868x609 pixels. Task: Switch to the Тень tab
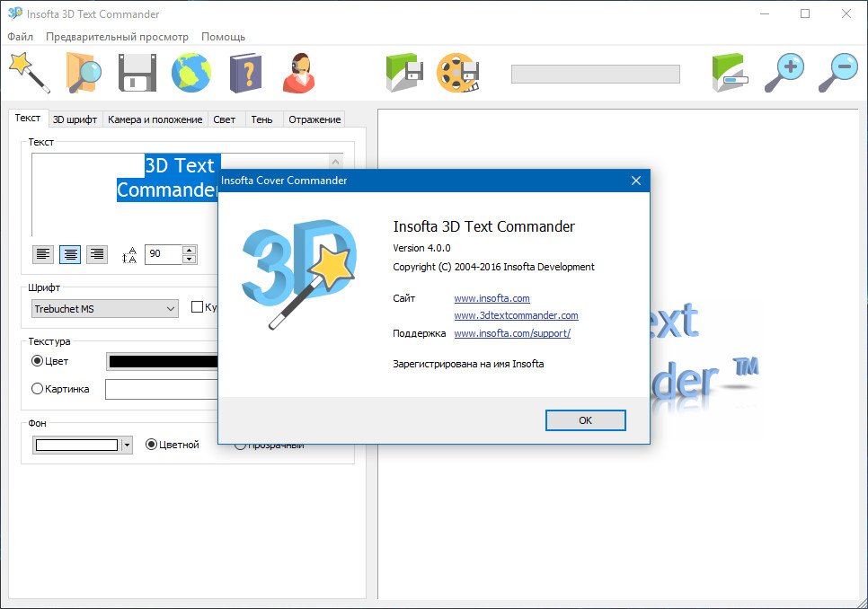pos(261,119)
